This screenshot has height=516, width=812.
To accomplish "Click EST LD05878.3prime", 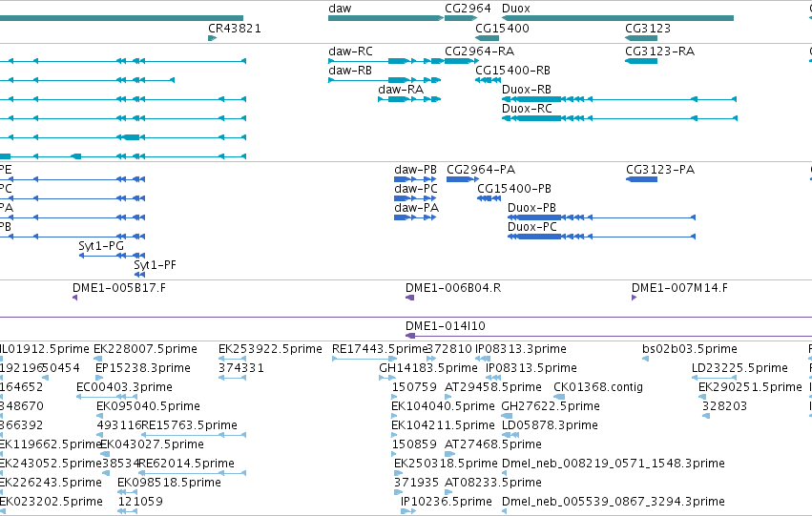I will pyautogui.click(x=510, y=435).
